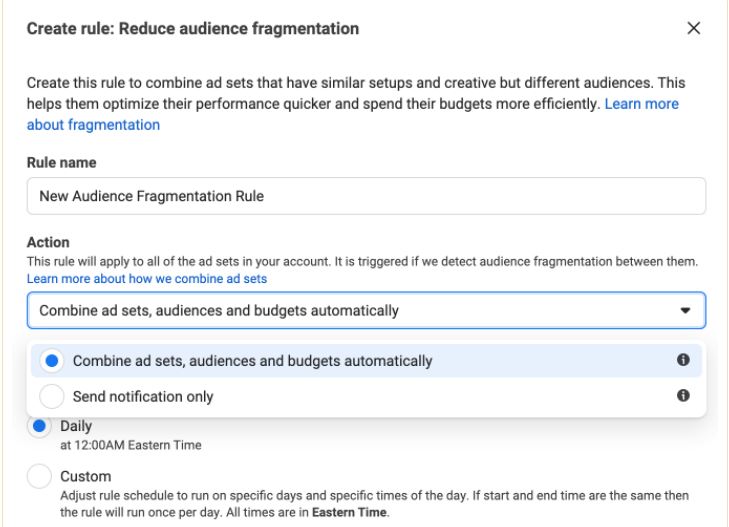
Task: Click the Daily label text
Action: pyautogui.click(x=77, y=427)
